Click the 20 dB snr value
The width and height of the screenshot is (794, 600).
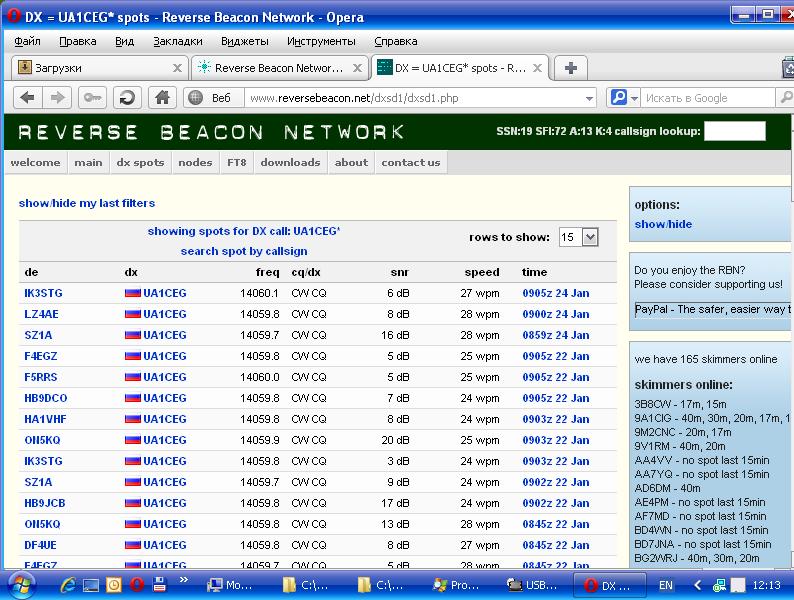(x=395, y=440)
